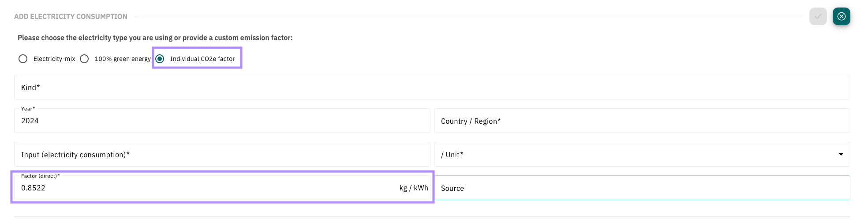Focus the Source input field
Screen dimensions: 868x224
642,188
